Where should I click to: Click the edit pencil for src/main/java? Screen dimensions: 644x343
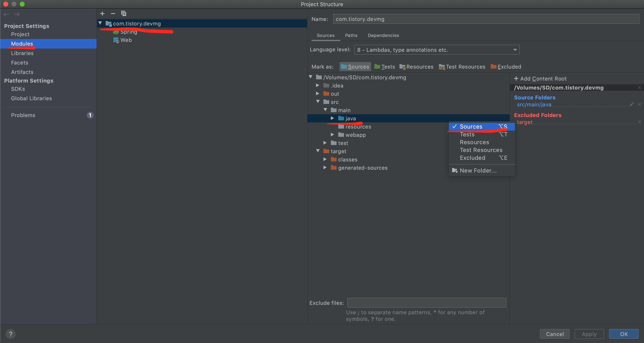point(631,104)
